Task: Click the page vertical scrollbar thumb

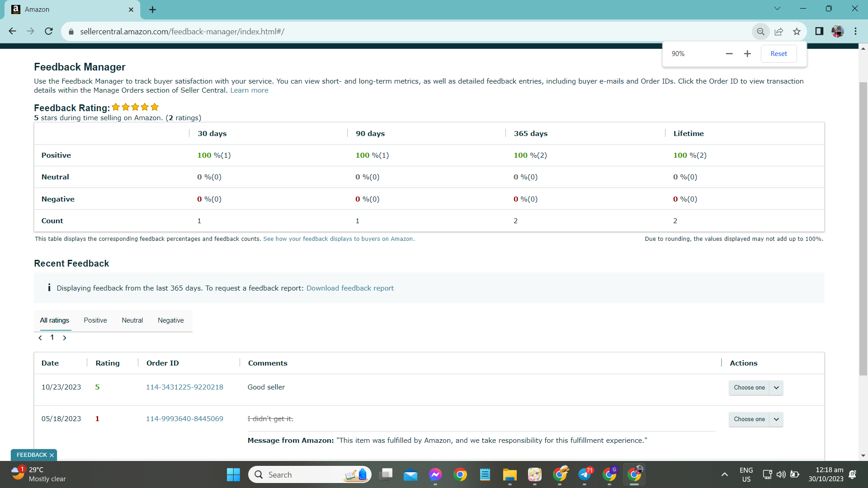Action: click(x=863, y=228)
